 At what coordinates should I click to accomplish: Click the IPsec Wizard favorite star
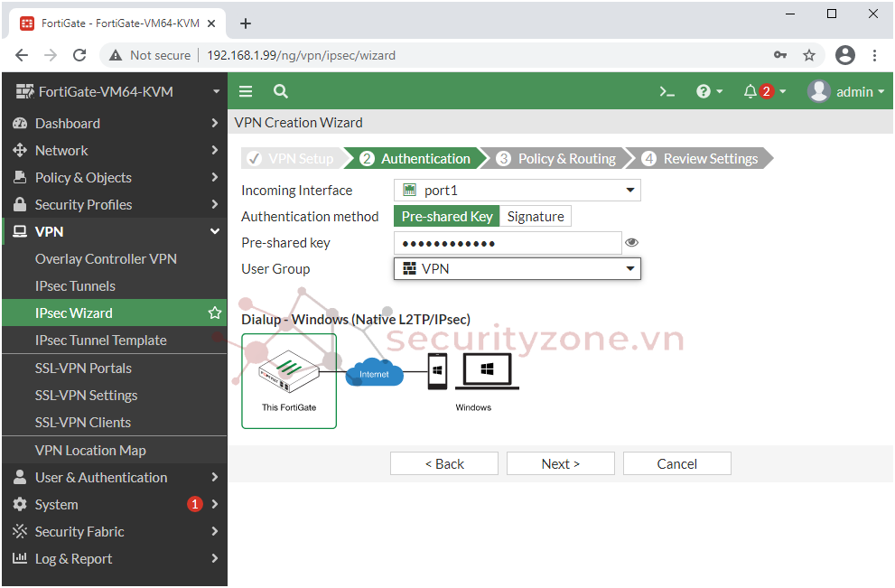point(215,313)
